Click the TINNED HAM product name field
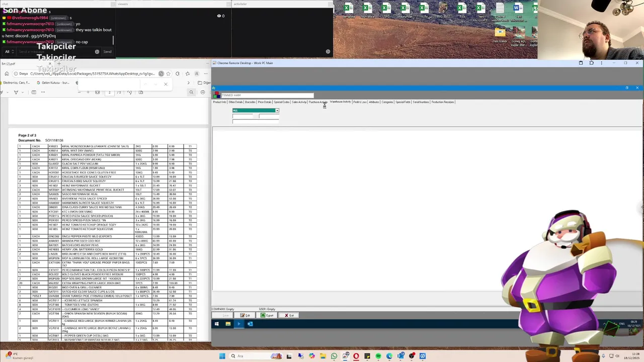Image resolution: width=644 pixels, height=362 pixels. click(267, 95)
